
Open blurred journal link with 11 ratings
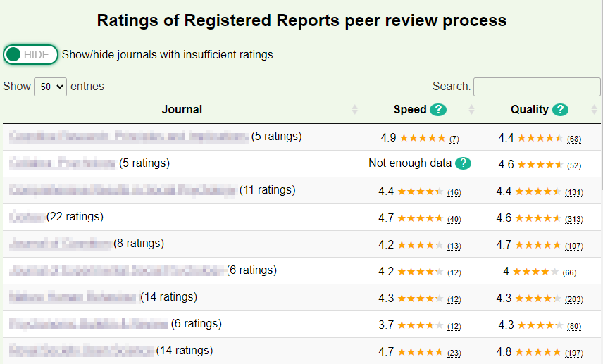tap(122, 190)
